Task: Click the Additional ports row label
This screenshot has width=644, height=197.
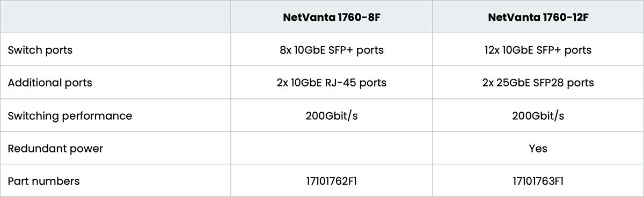Action: [x=50, y=83]
